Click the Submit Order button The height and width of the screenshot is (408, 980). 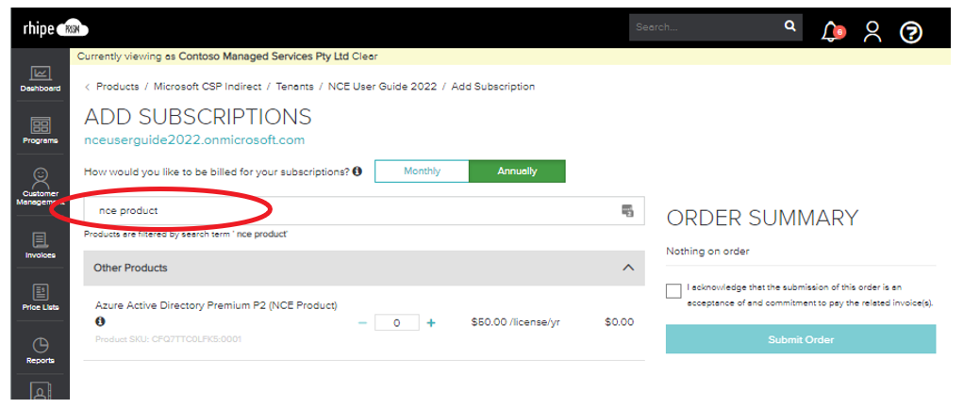coord(801,339)
